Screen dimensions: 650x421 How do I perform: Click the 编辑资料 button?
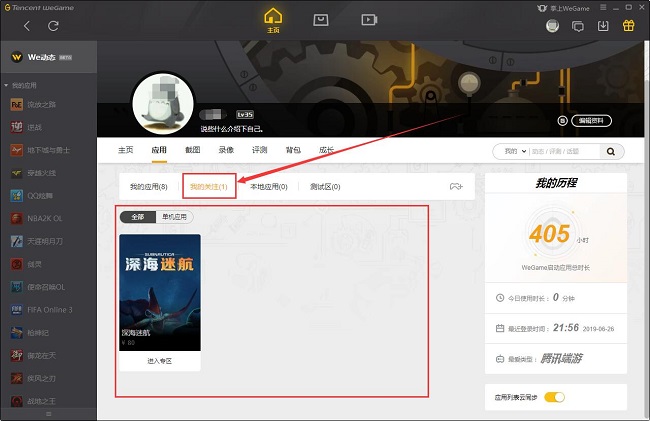pos(584,121)
